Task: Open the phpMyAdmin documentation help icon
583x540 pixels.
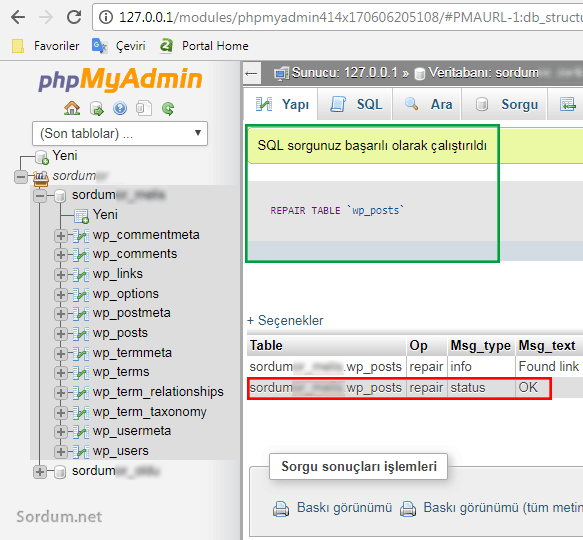Action: click(120, 109)
